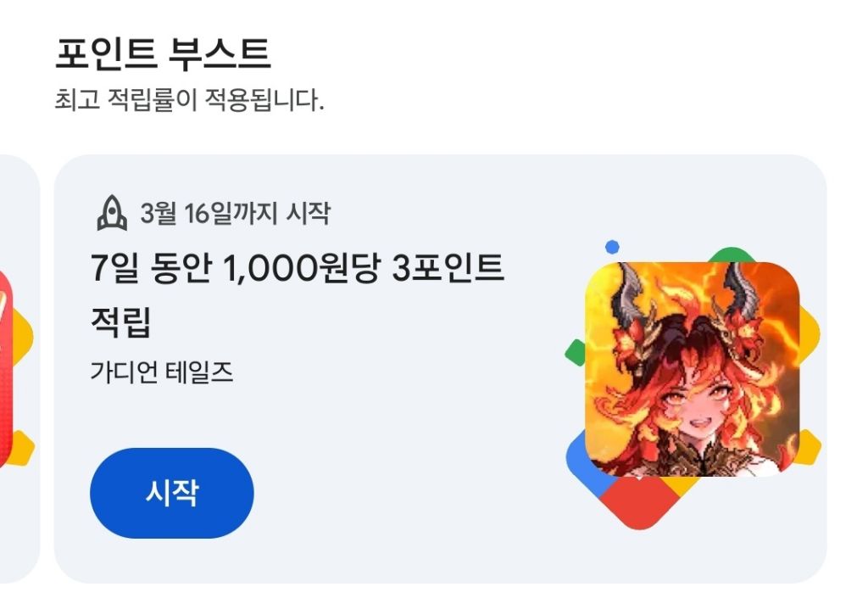Open the Guardian Tales game thumbnail
The width and height of the screenshot is (868, 615).
pos(693,369)
